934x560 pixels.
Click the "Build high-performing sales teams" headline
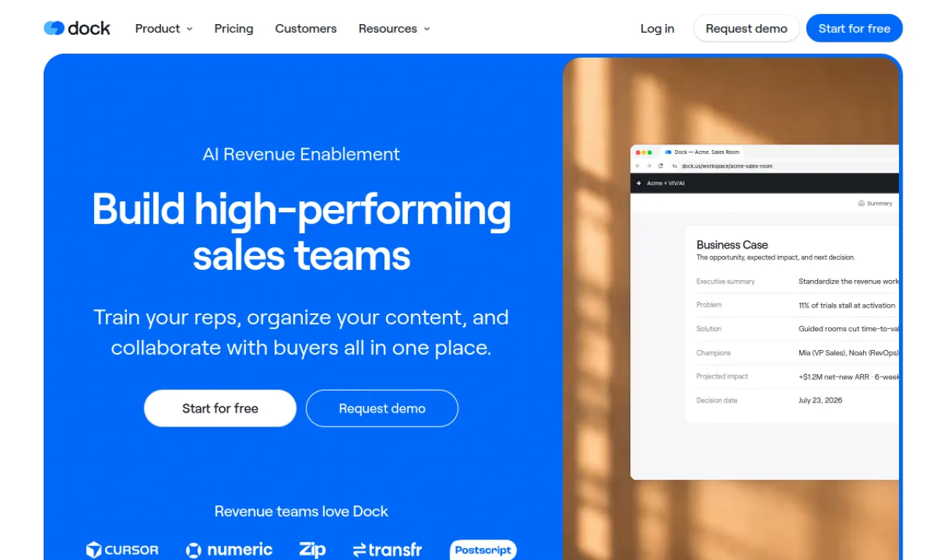tap(301, 232)
